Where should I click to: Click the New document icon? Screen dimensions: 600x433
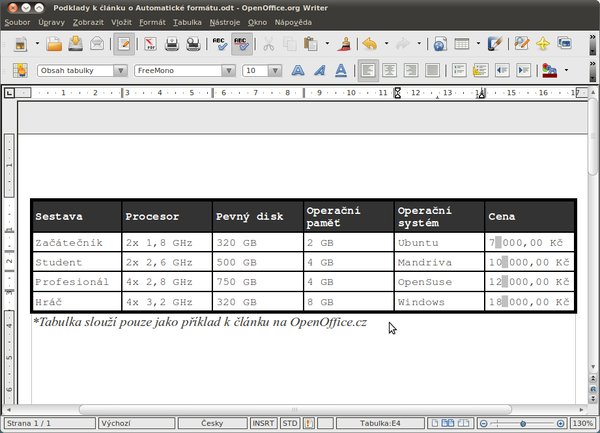click(x=21, y=44)
